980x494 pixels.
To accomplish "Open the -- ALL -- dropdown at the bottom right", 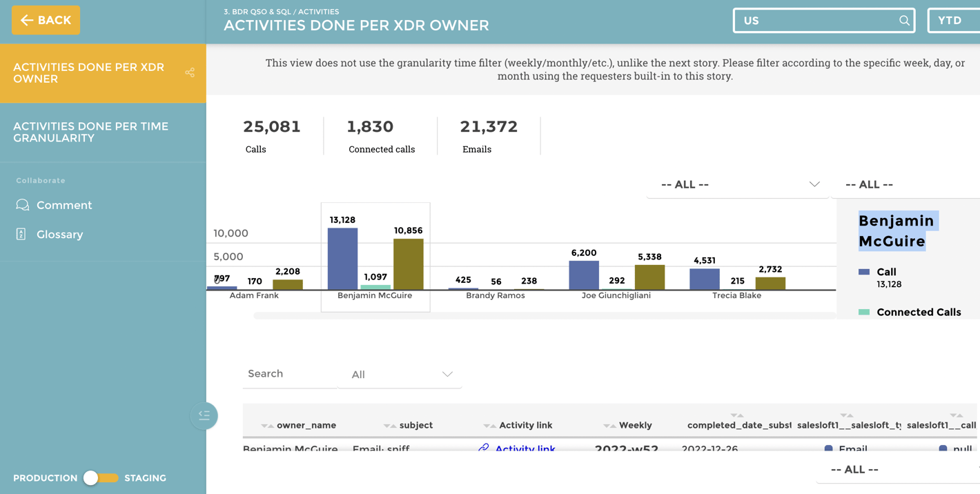I will click(854, 469).
